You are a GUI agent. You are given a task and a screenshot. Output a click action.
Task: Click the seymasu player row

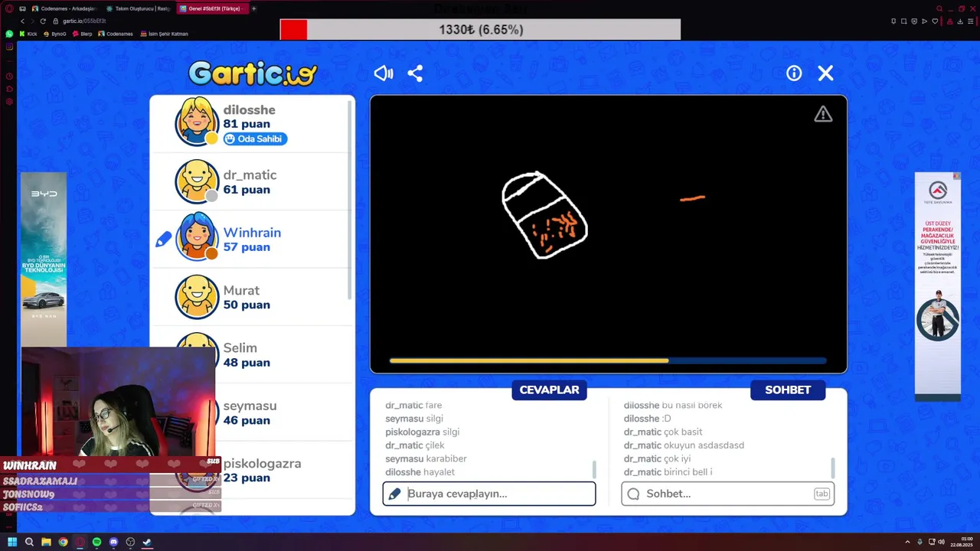[252, 412]
